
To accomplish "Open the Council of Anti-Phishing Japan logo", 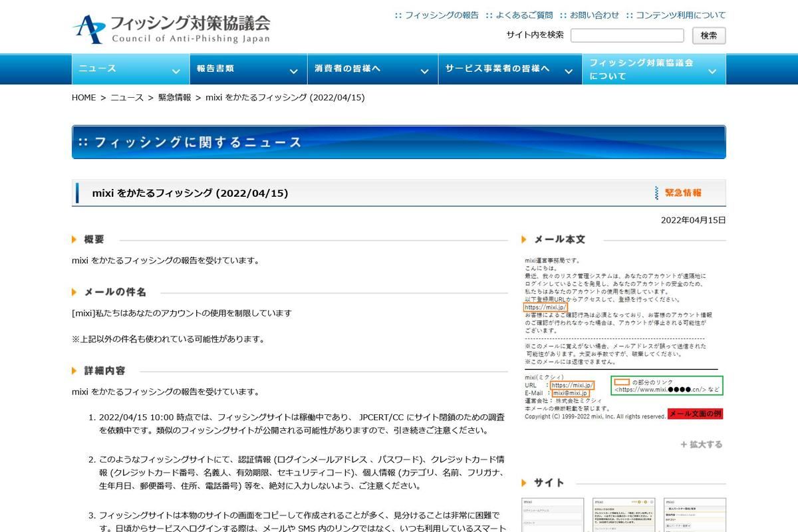I will coord(172,28).
